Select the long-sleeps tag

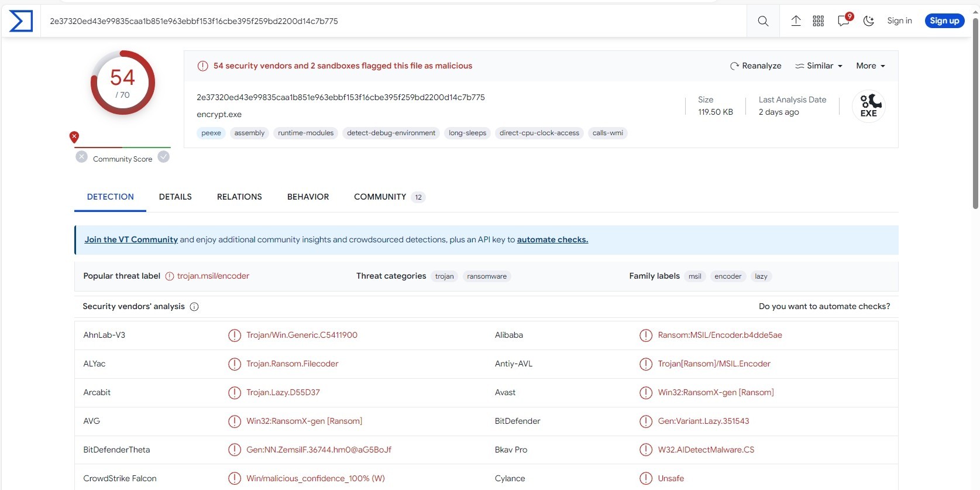coord(467,133)
